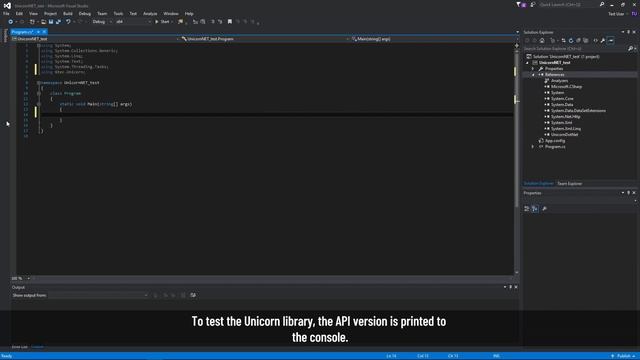Viewport: 640px width, 360px height.
Task: Open the x64 platform dropdown
Action: click(133, 22)
